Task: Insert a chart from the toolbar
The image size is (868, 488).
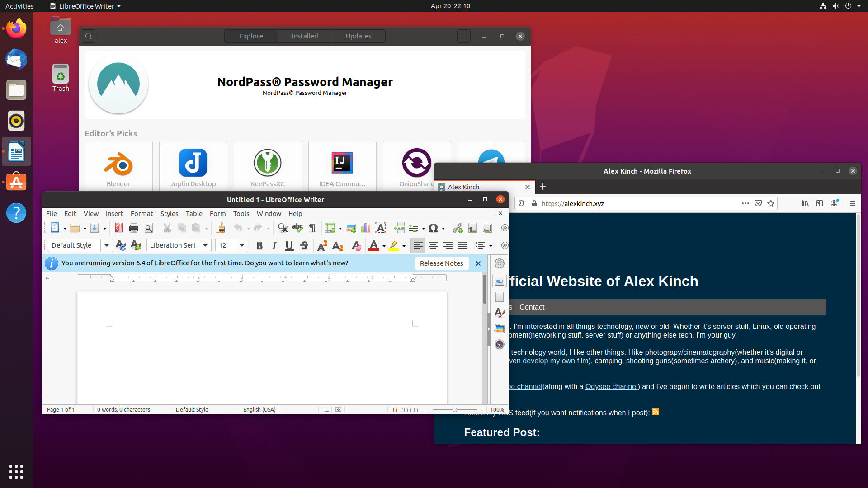Action: (x=366, y=228)
